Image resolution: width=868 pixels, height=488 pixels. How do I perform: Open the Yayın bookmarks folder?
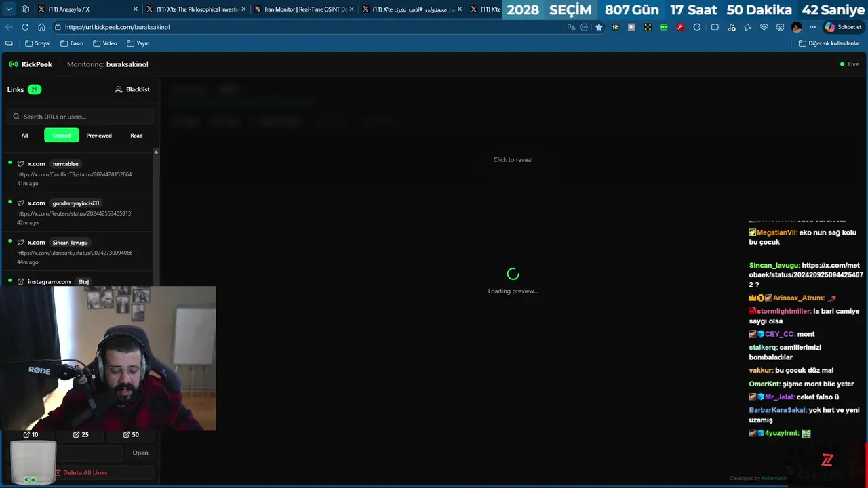pos(138,43)
